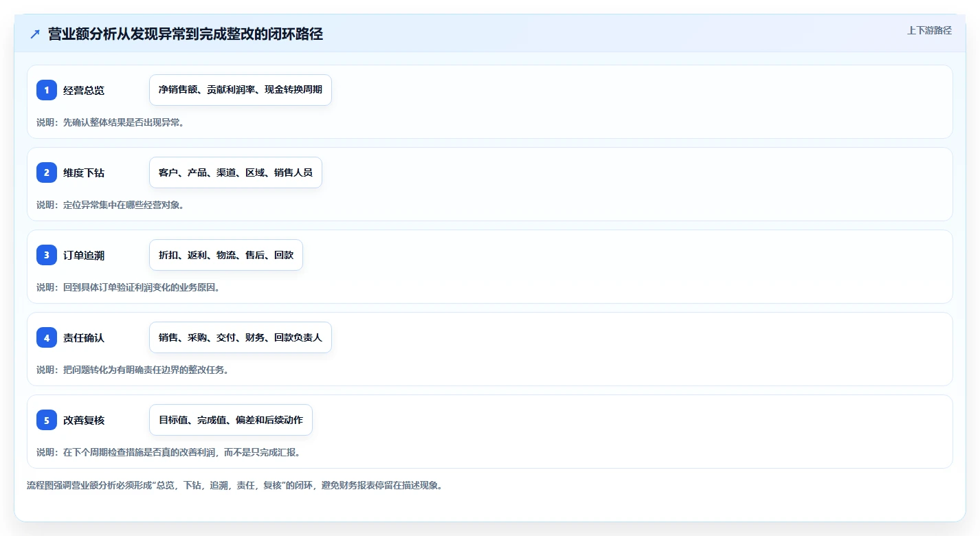
Task: Click the 目标值、完成值、偏差和后续动作 chip
Action: pyautogui.click(x=231, y=420)
